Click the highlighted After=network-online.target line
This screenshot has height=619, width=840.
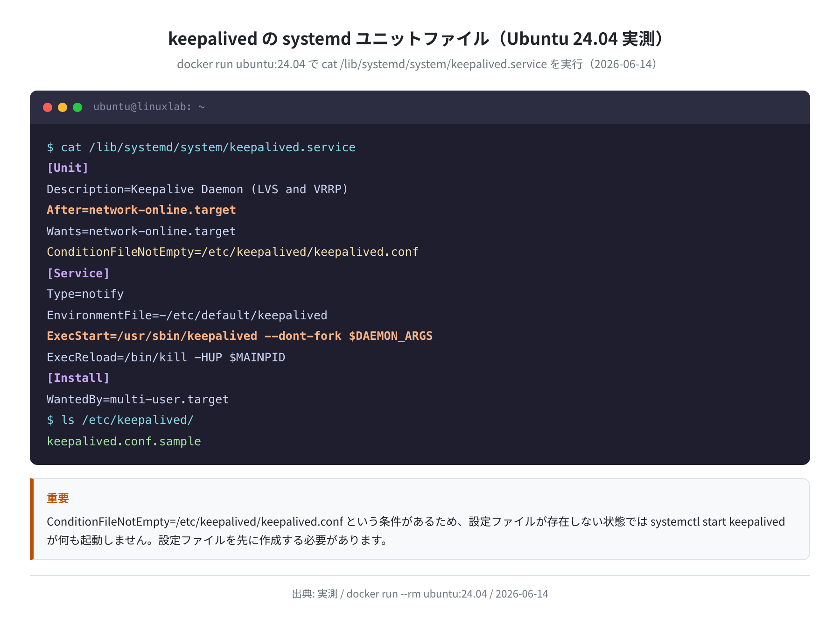point(141,210)
